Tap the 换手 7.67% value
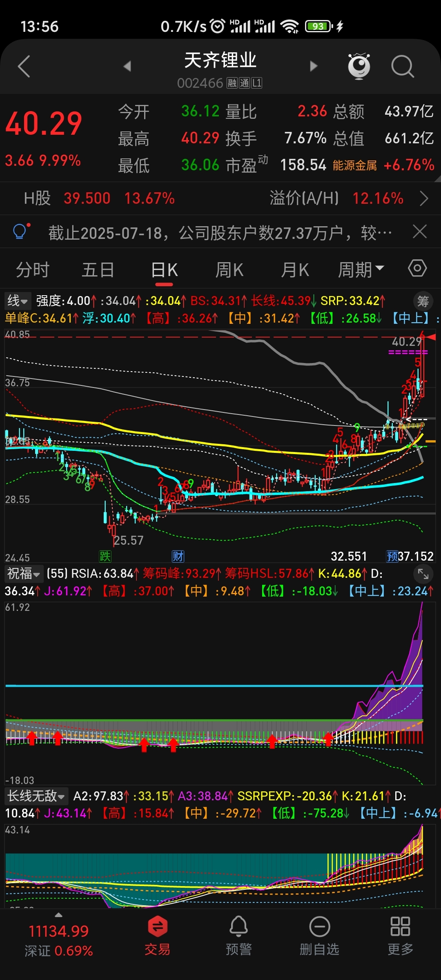This screenshot has width=441, height=980. pos(305,138)
